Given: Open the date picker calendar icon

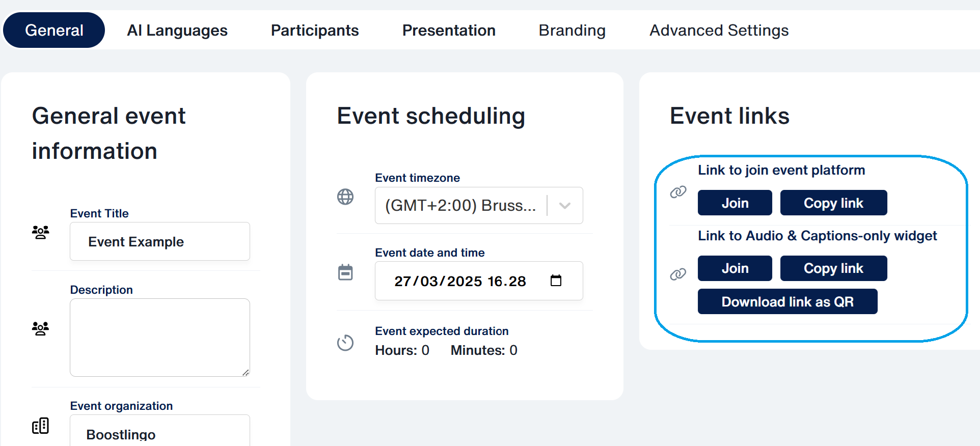Looking at the screenshot, I should (556, 281).
